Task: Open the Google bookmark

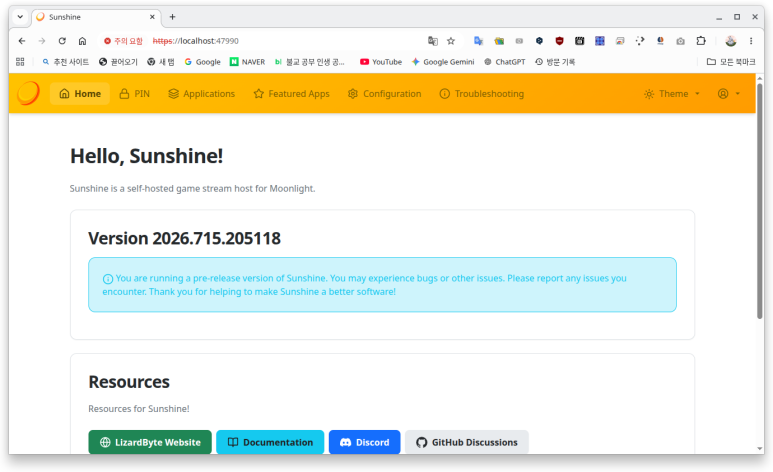Action: (203, 62)
